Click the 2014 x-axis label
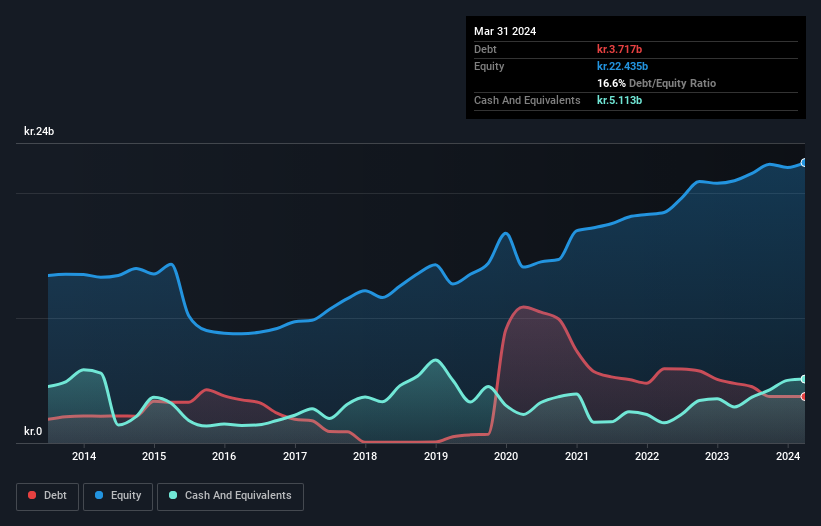 pyautogui.click(x=84, y=456)
